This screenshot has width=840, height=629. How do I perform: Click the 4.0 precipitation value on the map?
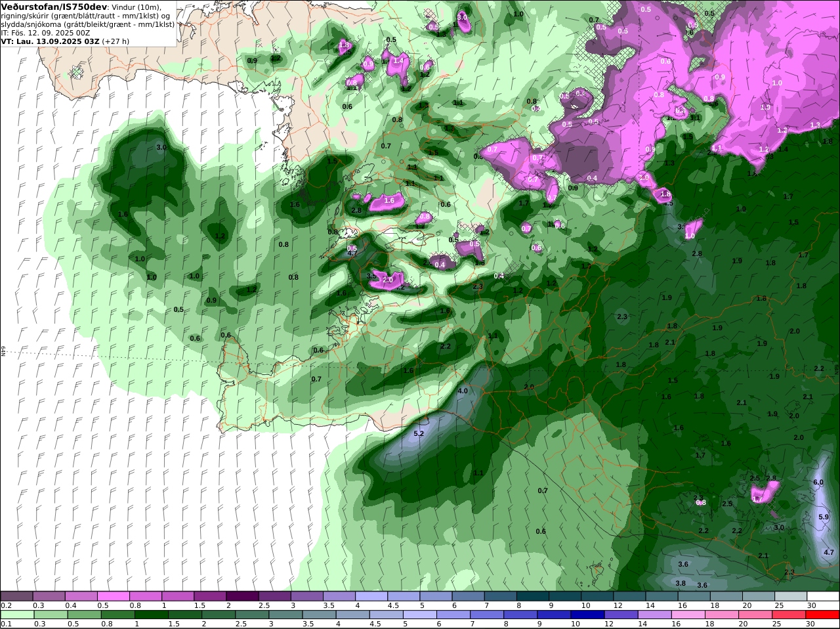pos(463,391)
